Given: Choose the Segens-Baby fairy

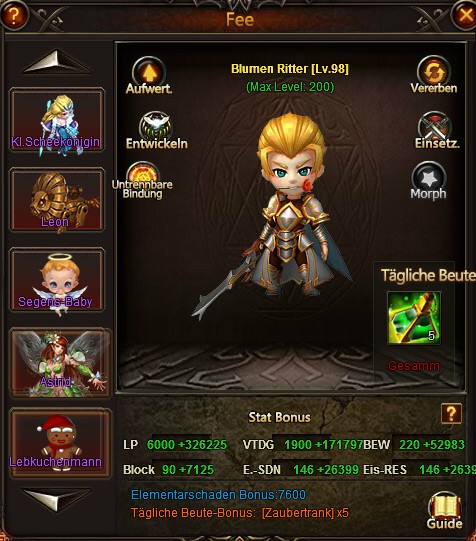Looking at the screenshot, I should (x=57, y=279).
